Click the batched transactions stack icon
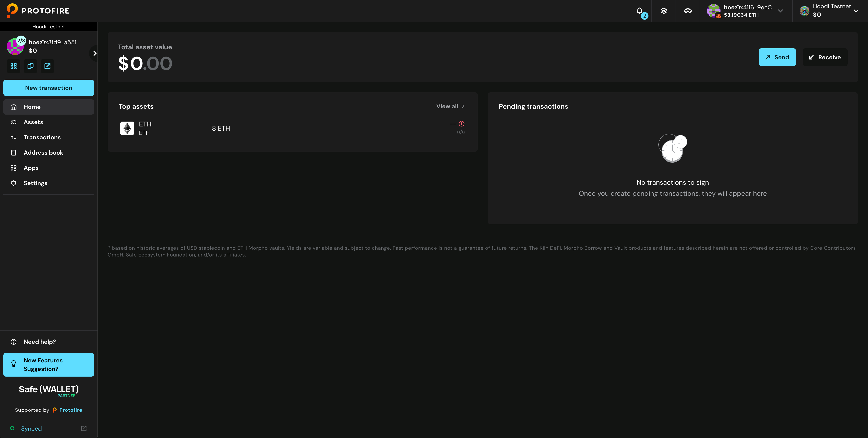 point(664,11)
